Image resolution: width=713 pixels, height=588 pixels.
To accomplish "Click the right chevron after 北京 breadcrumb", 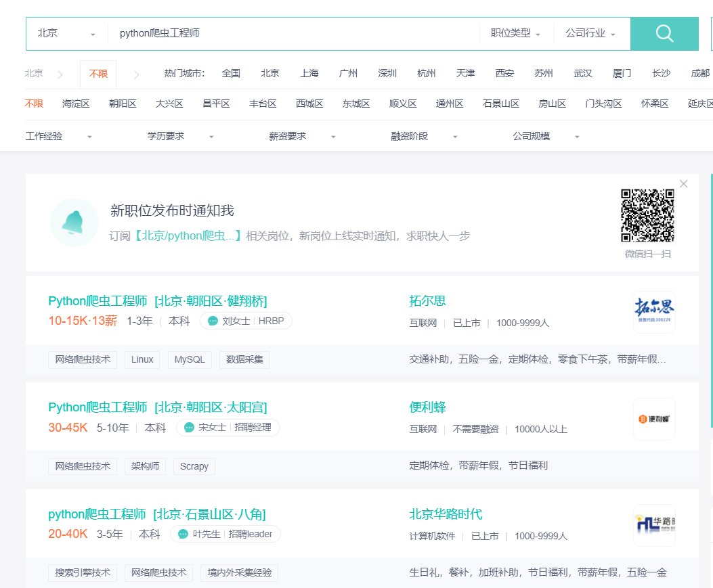I will tap(60, 75).
